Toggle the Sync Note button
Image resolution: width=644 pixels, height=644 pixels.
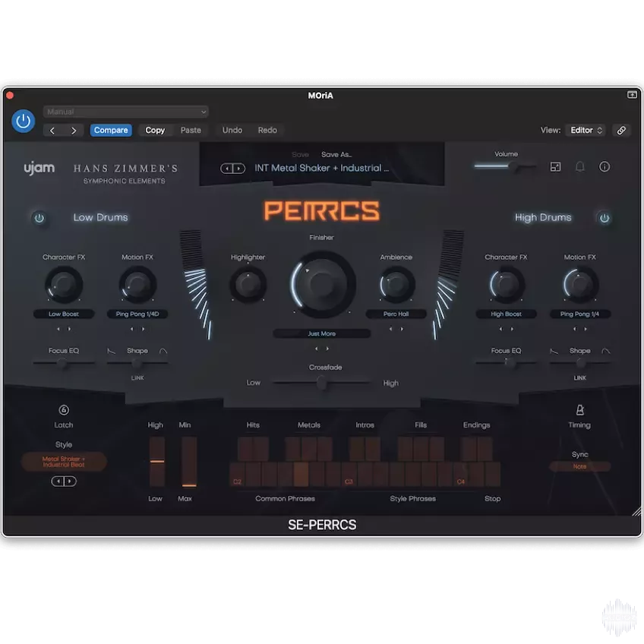click(580, 466)
